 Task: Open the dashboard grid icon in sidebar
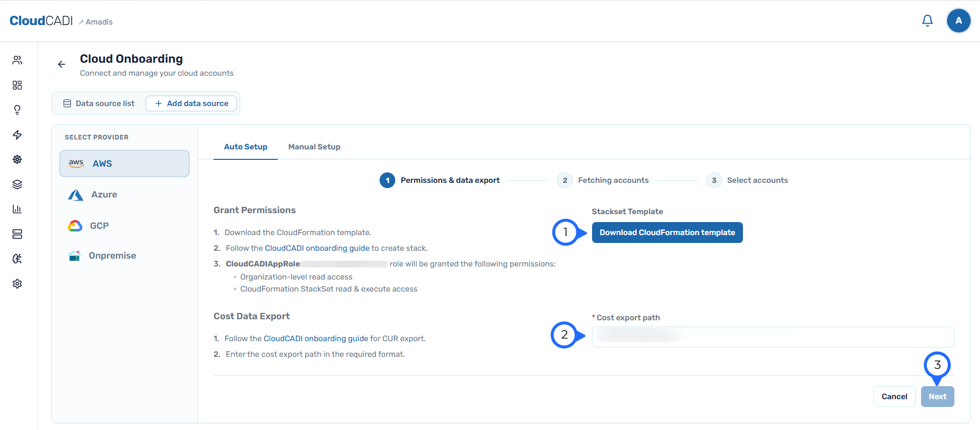[17, 85]
